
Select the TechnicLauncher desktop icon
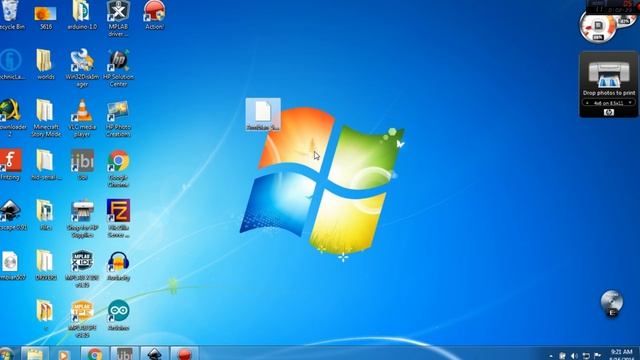click(11, 64)
